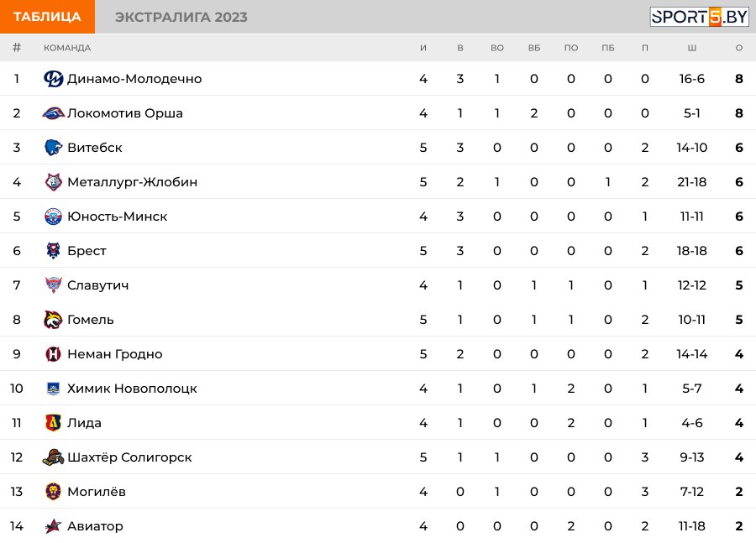Click the Авиатор star logo
756x543 pixels.
(53, 526)
